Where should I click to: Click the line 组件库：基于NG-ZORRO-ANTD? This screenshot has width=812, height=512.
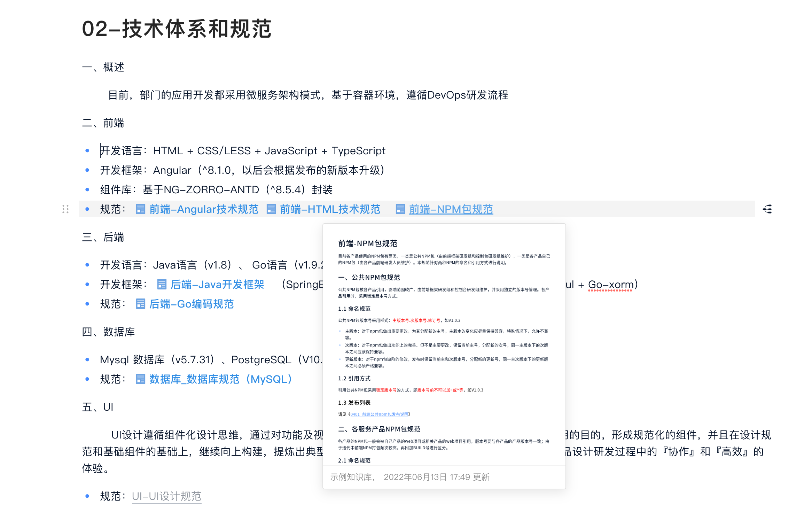pyautogui.click(x=216, y=189)
